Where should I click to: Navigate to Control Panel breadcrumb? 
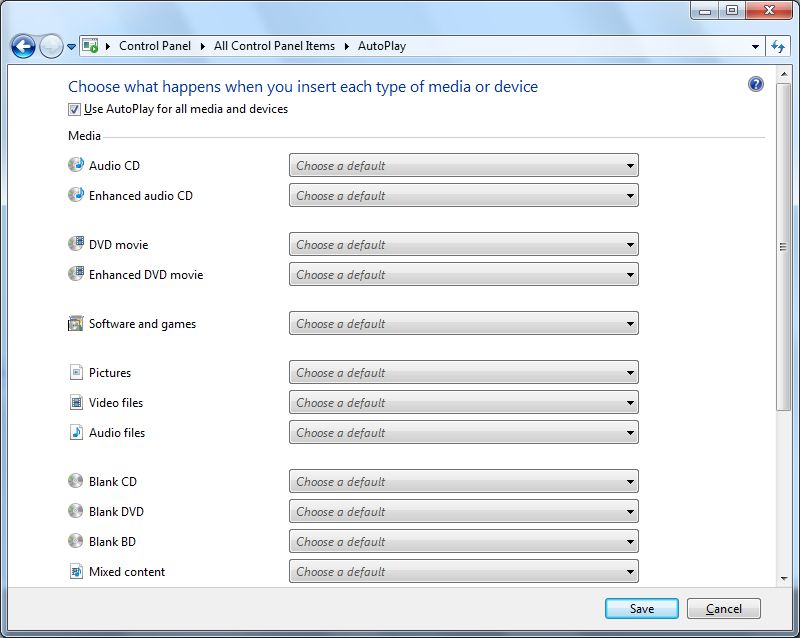pos(155,46)
